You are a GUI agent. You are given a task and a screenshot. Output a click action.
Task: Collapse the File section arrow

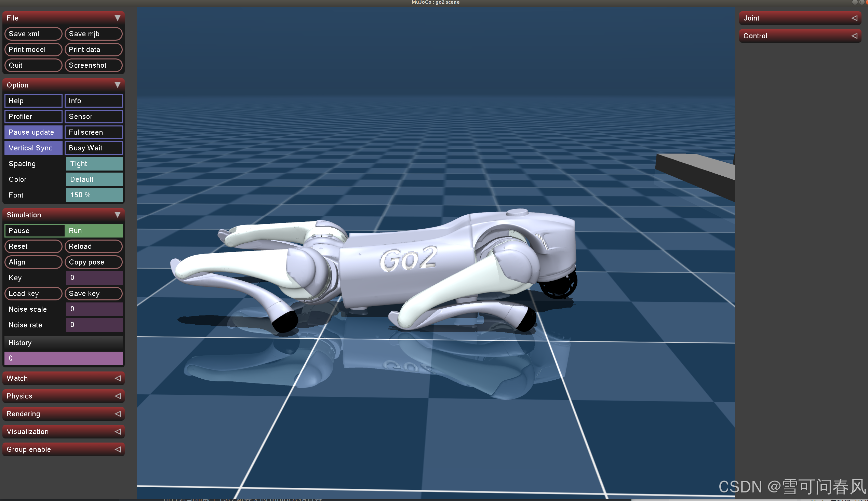(x=117, y=18)
